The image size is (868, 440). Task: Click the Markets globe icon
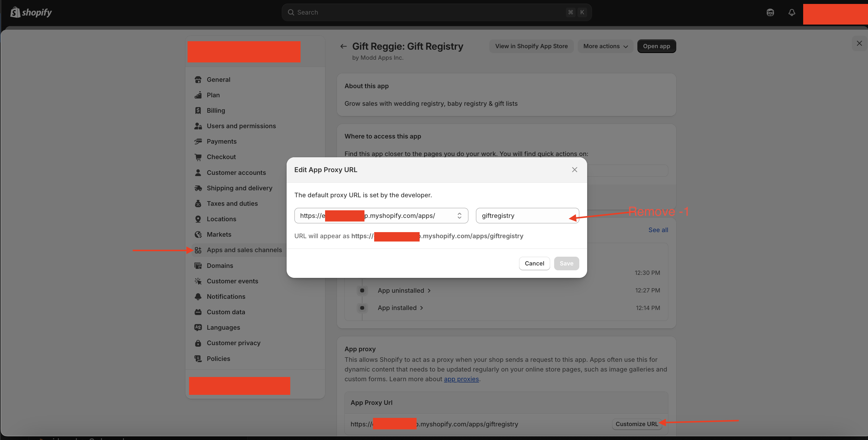pos(198,235)
